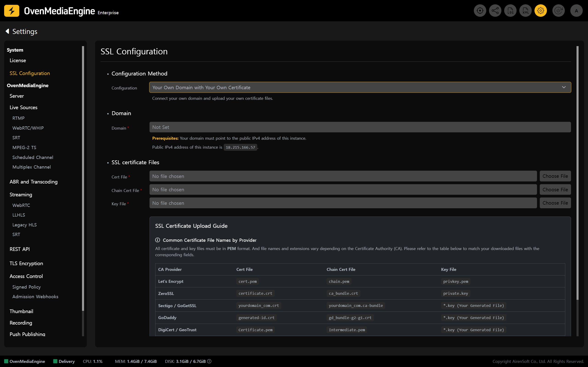Click the yellow settings gear icon
This screenshot has width=588, height=367.
point(541,11)
